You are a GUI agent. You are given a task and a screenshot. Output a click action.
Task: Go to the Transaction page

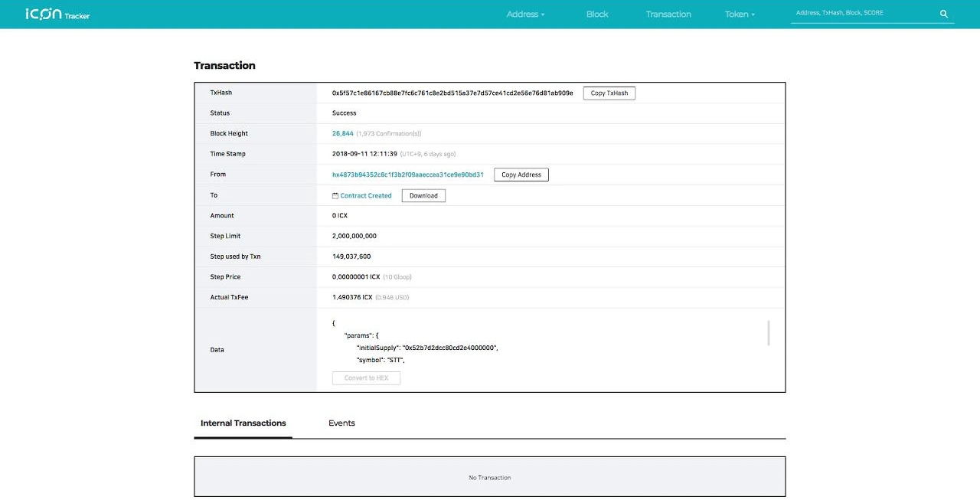pyautogui.click(x=668, y=15)
